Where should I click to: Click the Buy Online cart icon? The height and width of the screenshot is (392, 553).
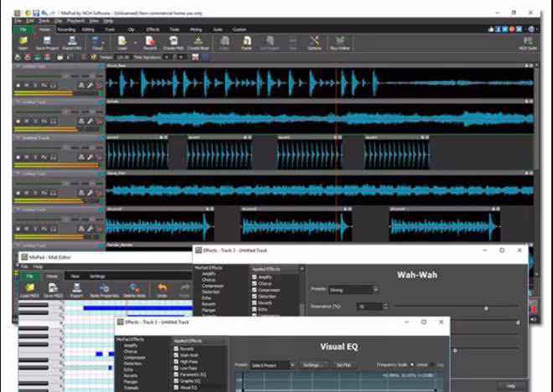[x=339, y=43]
